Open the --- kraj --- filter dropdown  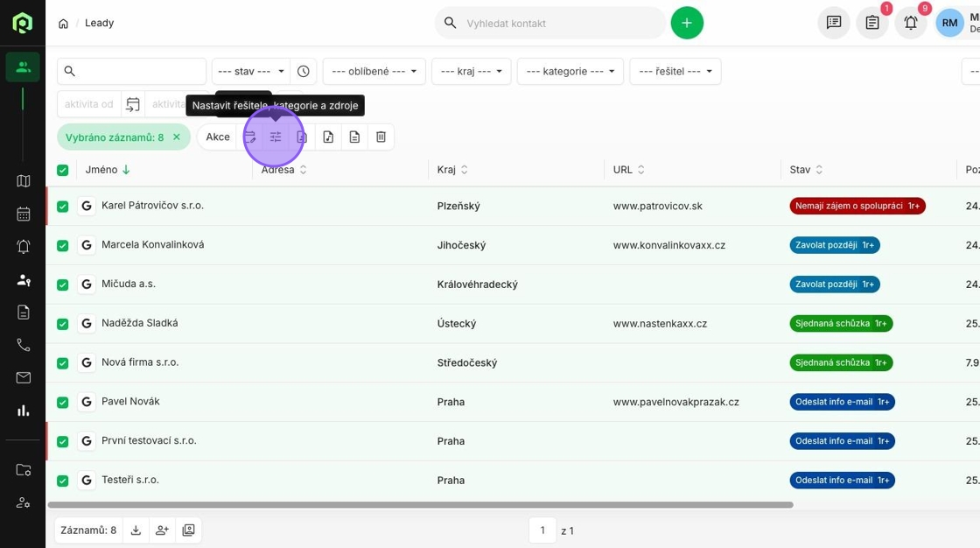(472, 71)
